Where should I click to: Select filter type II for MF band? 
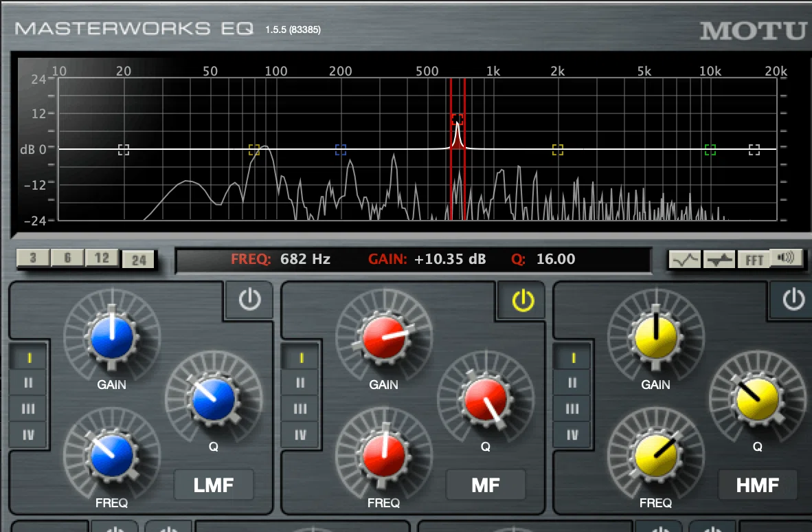pos(301,383)
